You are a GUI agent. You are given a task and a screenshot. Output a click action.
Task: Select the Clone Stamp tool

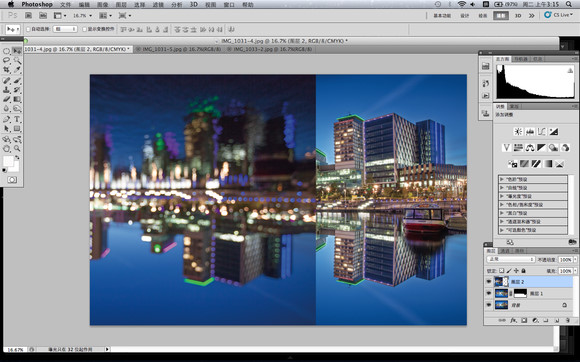[x=6, y=90]
